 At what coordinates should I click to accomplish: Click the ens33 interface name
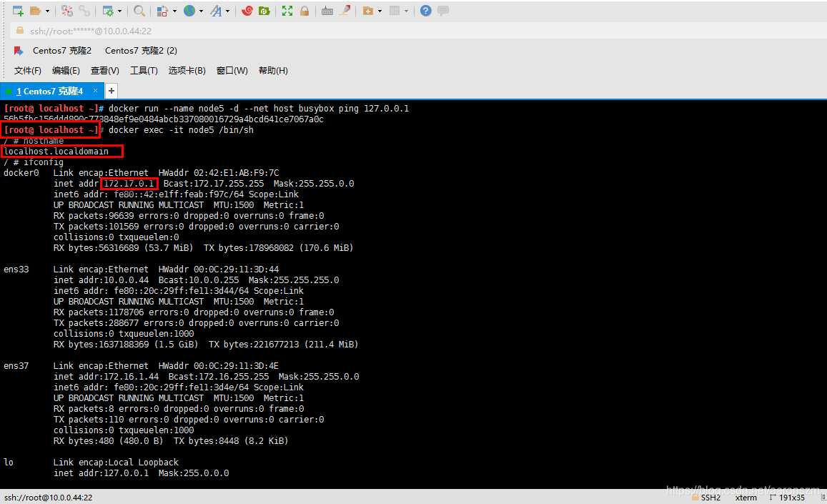click(16, 270)
